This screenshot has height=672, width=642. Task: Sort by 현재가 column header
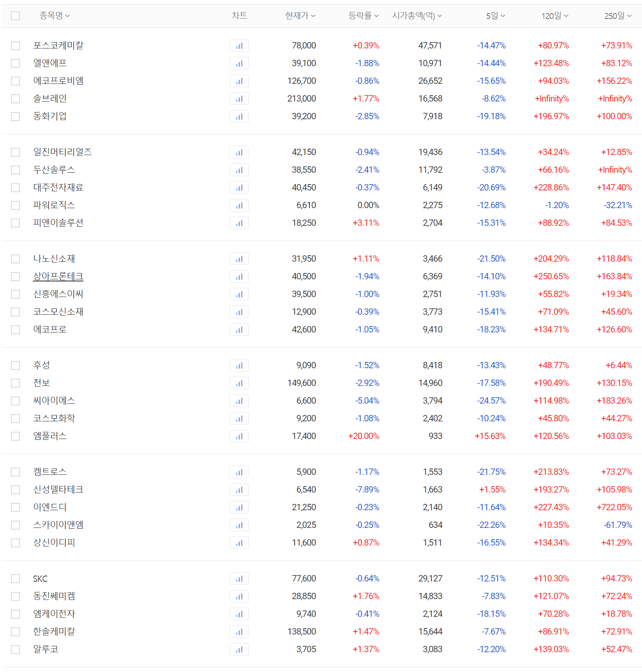click(x=301, y=16)
